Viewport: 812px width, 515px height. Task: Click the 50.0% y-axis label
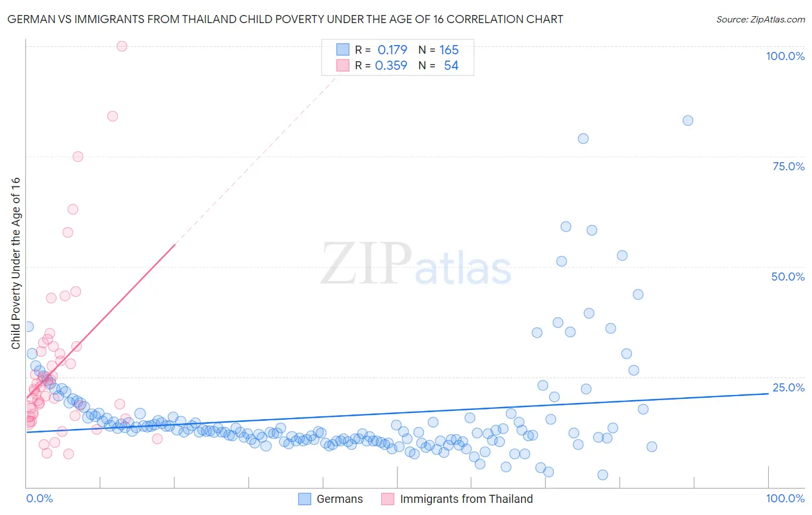(788, 277)
